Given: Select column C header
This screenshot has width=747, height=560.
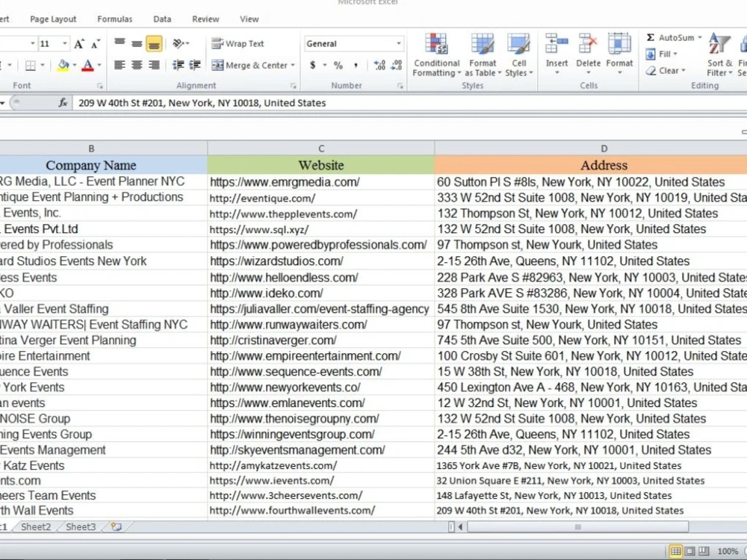Looking at the screenshot, I should [x=321, y=148].
